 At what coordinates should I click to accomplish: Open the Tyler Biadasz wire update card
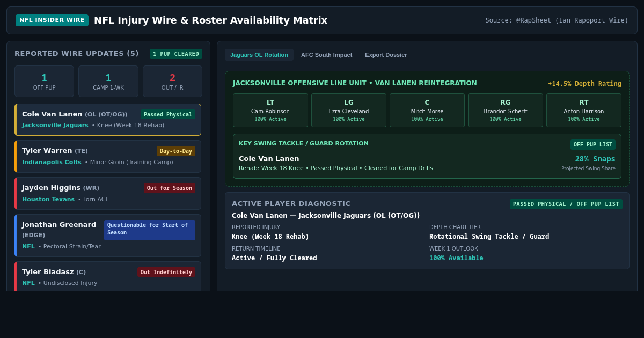pos(108,277)
